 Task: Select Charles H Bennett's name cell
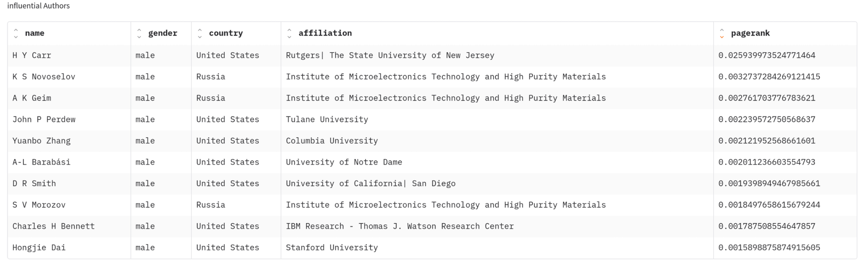click(53, 226)
